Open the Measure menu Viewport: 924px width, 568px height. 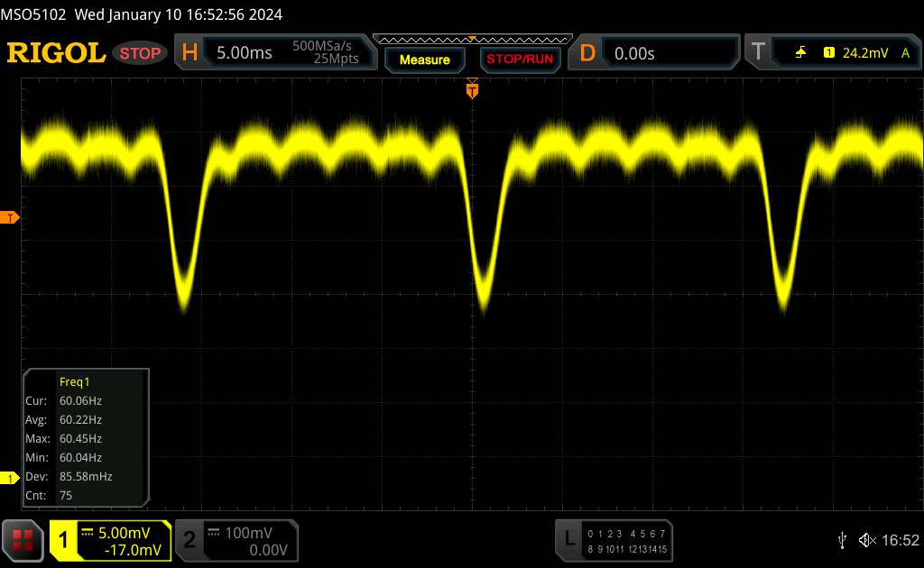coord(424,60)
